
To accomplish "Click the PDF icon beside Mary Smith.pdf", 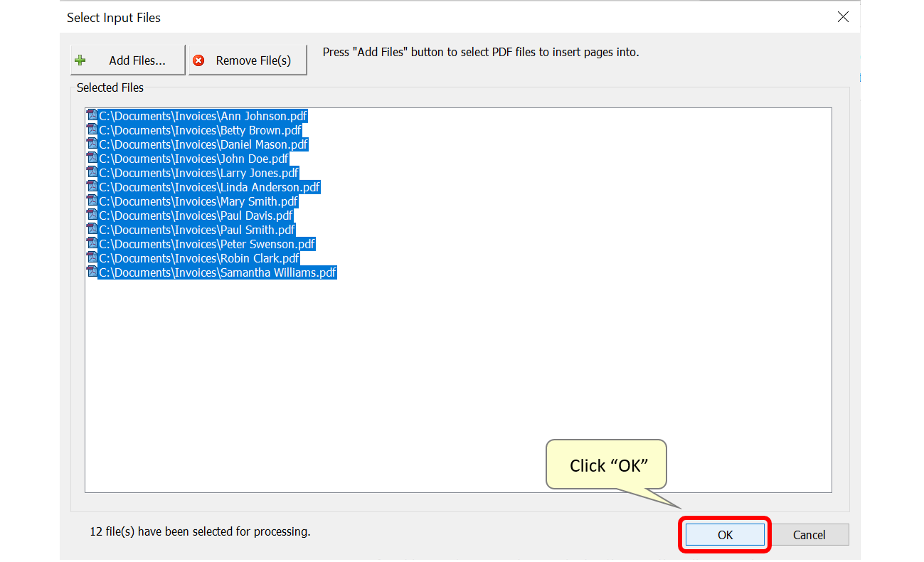I will pos(92,201).
